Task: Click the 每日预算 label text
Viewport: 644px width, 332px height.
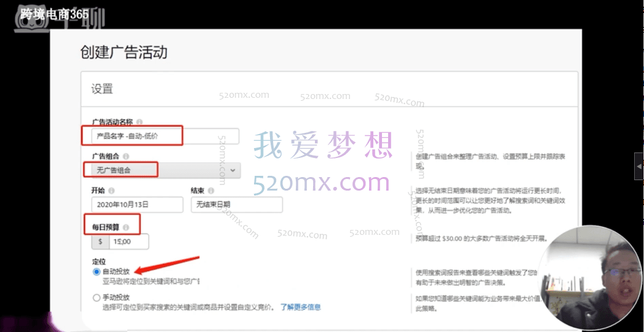Action: click(106, 227)
